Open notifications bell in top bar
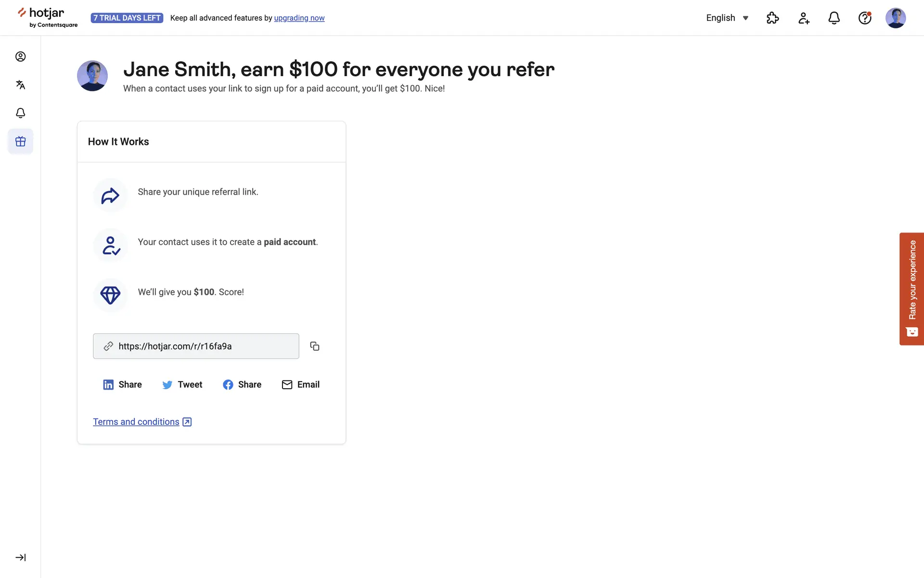Screen dimensions: 924x578 834,18
